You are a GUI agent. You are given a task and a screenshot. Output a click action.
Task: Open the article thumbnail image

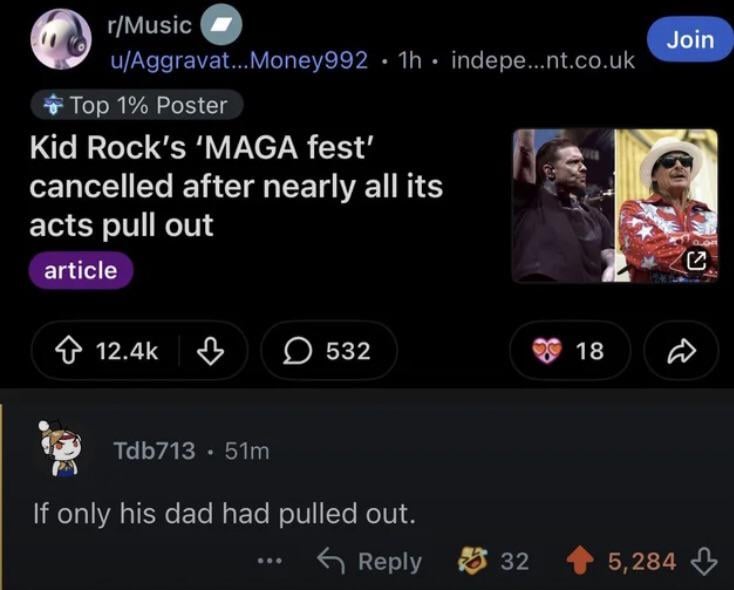tap(614, 205)
